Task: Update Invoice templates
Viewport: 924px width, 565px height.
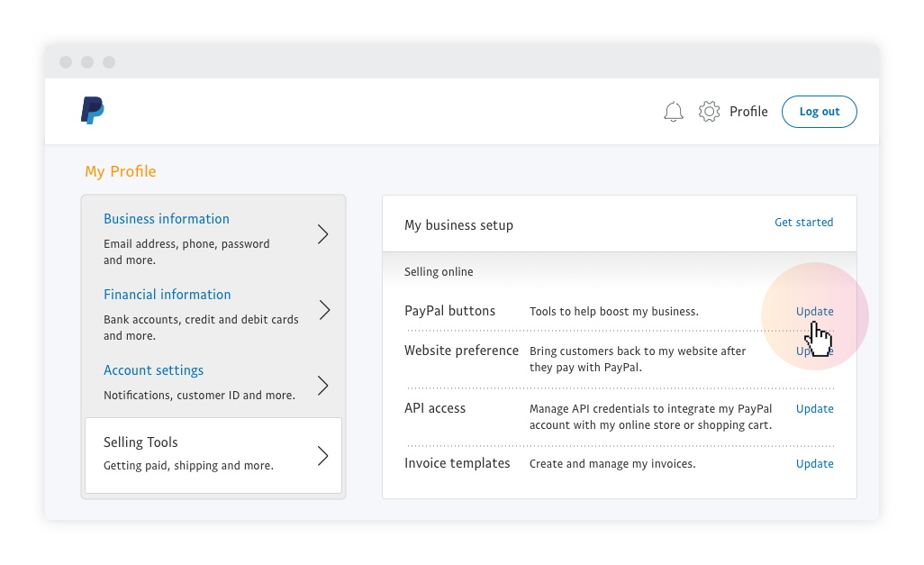Action: pos(814,464)
